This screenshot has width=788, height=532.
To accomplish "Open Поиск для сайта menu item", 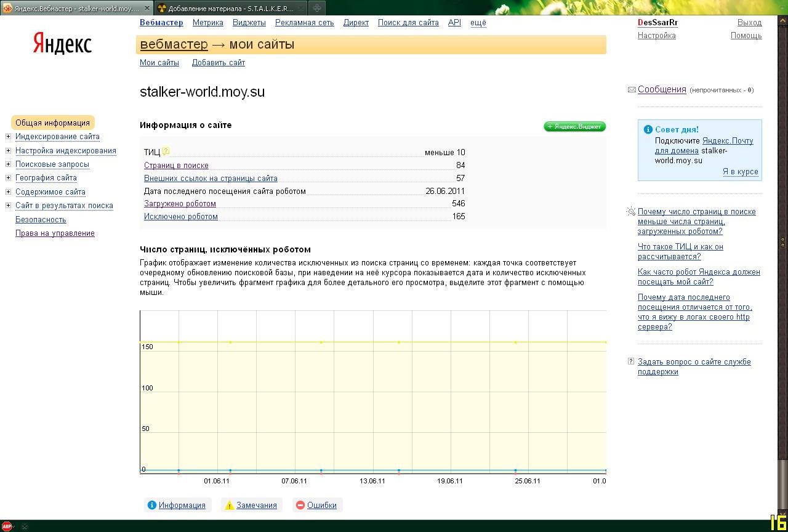I will pos(408,23).
